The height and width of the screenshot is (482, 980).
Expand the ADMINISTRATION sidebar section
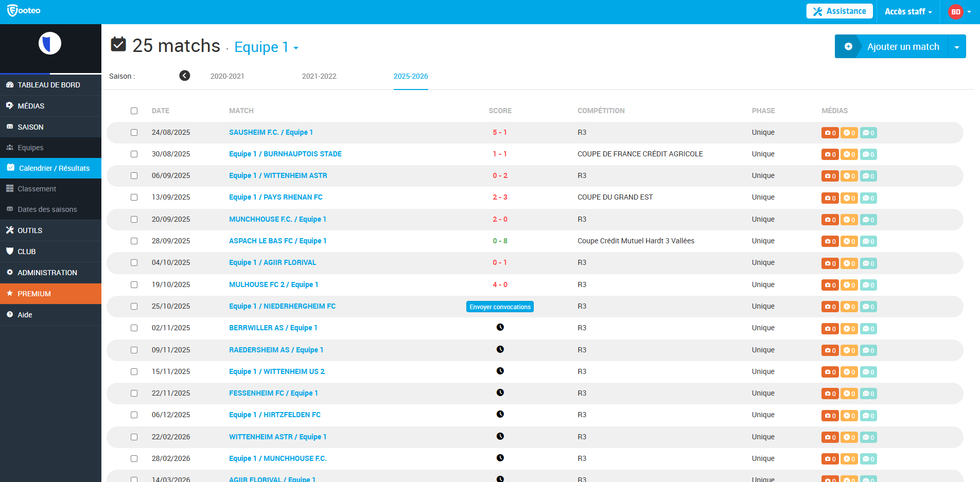[x=50, y=272]
